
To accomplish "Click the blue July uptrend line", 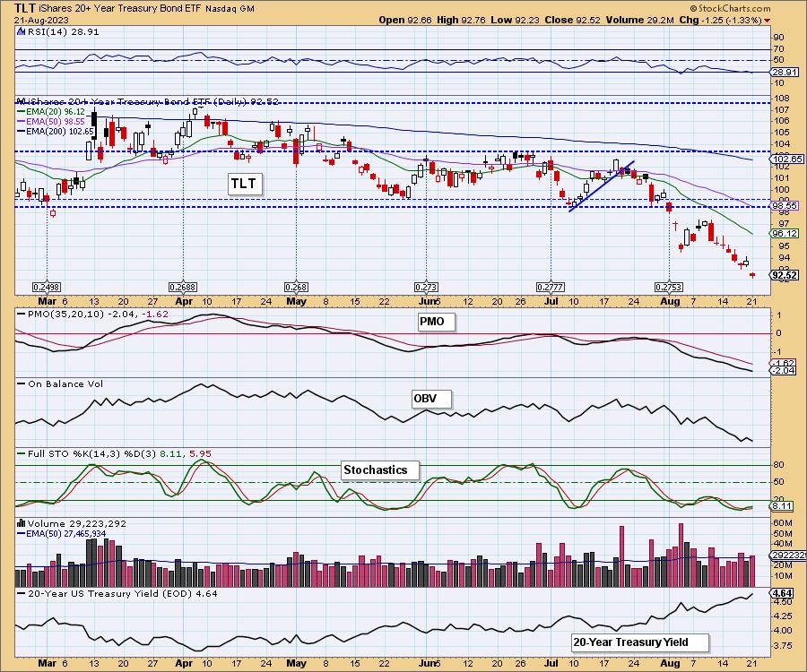I will [x=602, y=186].
